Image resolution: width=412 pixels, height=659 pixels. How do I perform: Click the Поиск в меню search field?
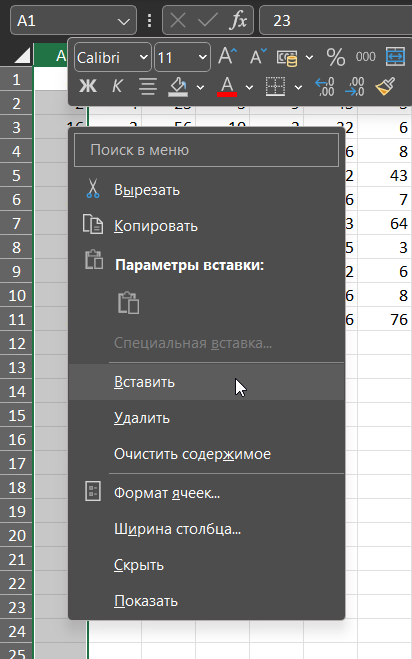(x=206, y=150)
